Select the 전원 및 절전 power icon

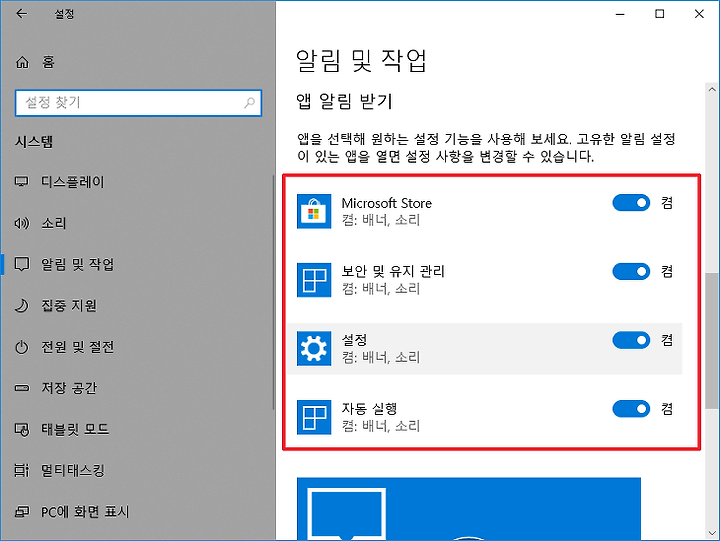pos(22,347)
